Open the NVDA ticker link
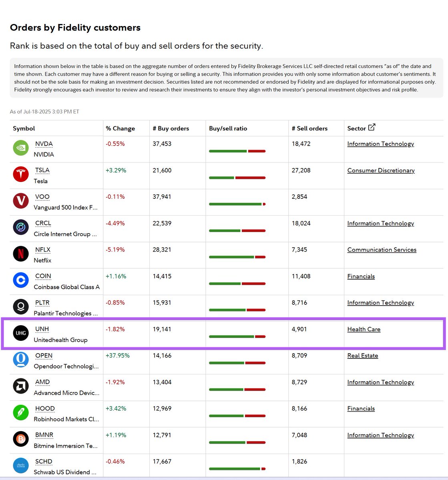Viewport: 448px width, 480px height. [44, 144]
